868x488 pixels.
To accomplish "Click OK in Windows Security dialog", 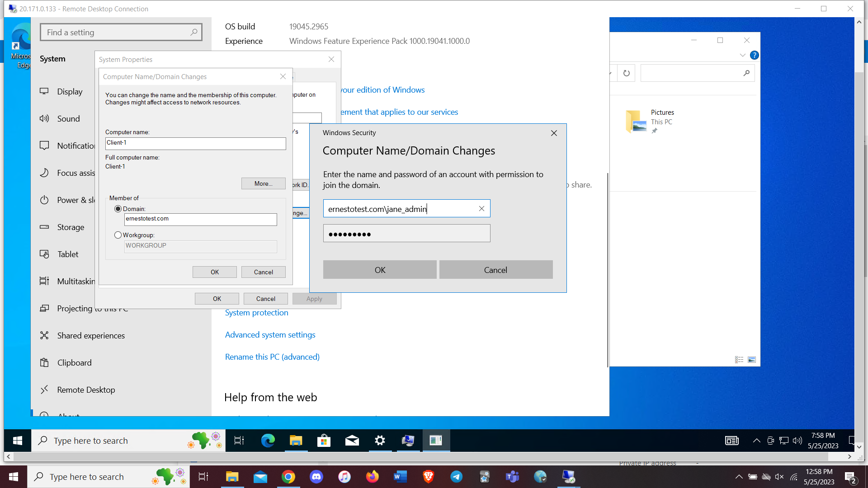I will click(x=380, y=270).
